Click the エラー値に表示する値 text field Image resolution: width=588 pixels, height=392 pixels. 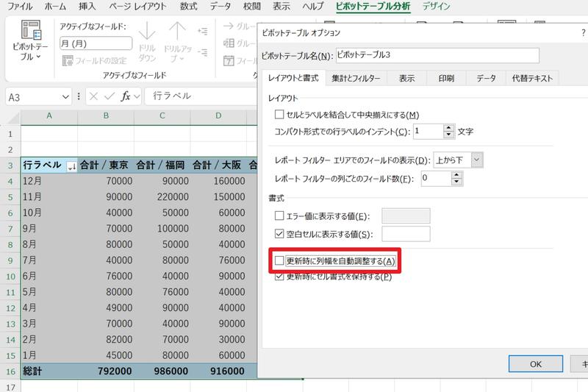point(406,216)
